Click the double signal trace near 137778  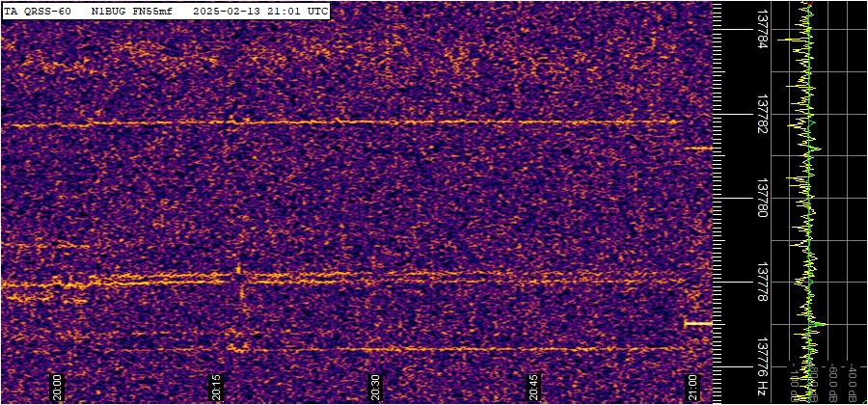click(145, 280)
